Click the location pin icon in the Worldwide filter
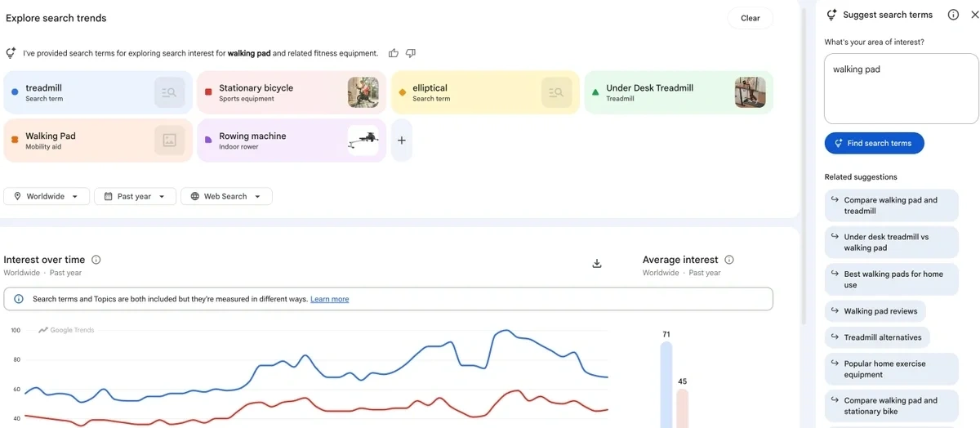 click(x=17, y=196)
